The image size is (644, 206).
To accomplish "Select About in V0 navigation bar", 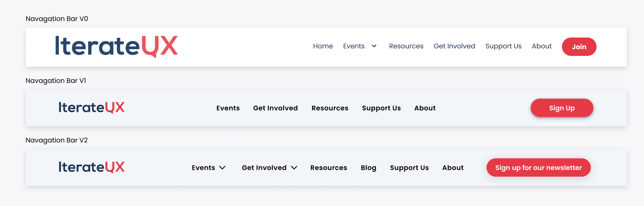I will [x=542, y=46].
